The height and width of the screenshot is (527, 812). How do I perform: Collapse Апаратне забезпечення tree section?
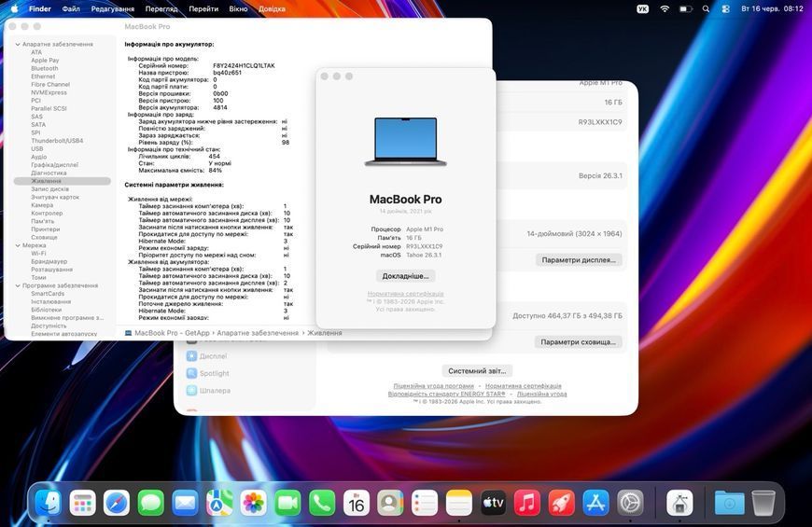tap(18, 45)
